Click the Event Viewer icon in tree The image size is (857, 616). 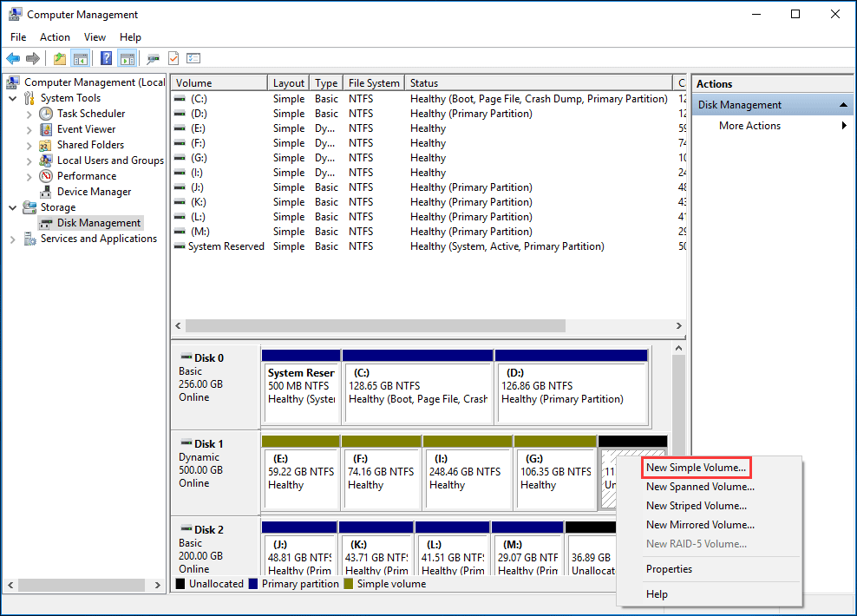point(46,129)
